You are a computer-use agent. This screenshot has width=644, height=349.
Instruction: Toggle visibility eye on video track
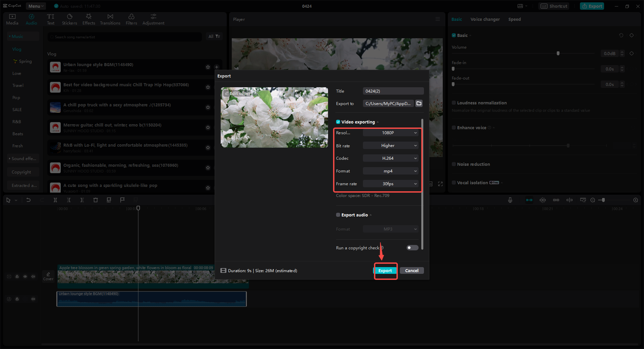(25, 277)
